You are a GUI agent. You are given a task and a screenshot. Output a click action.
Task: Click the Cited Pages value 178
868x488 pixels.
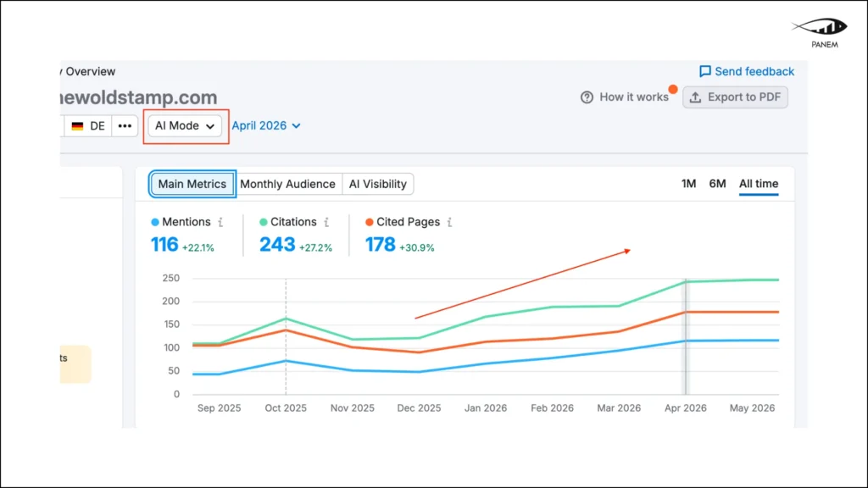point(381,245)
